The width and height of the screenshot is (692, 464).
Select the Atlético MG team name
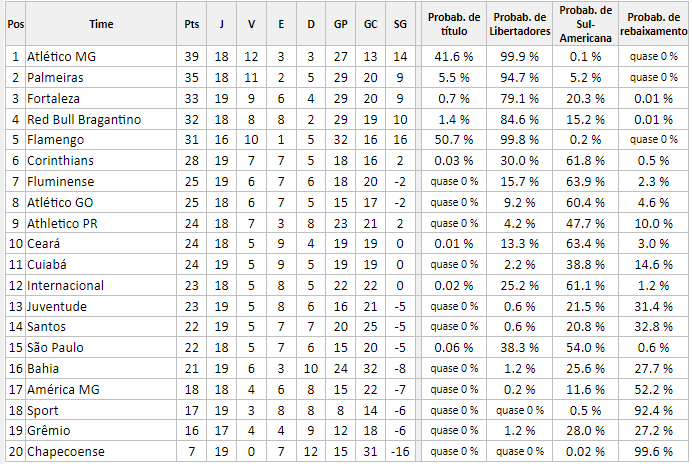pos(61,57)
